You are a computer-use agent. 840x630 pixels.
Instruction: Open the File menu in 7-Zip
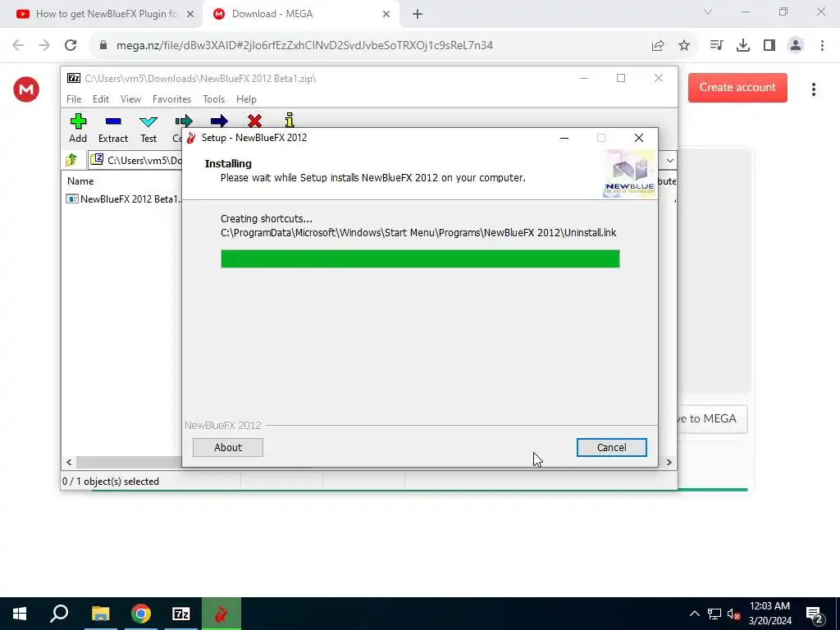click(x=74, y=99)
